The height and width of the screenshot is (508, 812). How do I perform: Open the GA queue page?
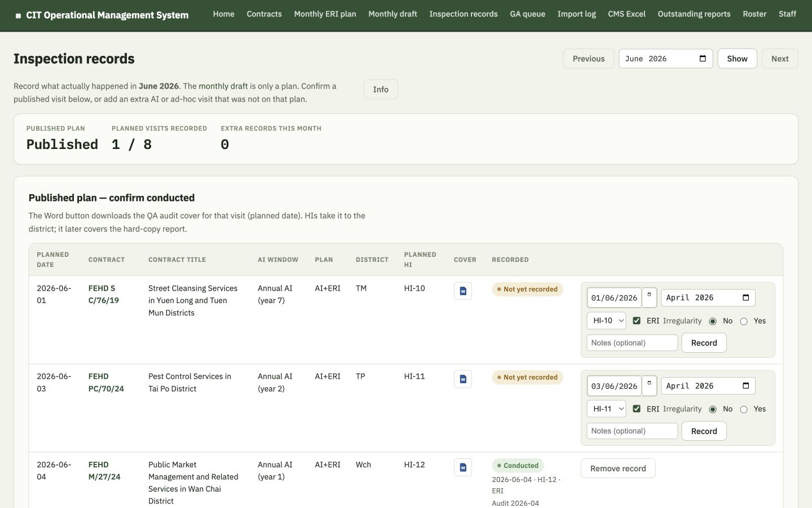point(527,14)
